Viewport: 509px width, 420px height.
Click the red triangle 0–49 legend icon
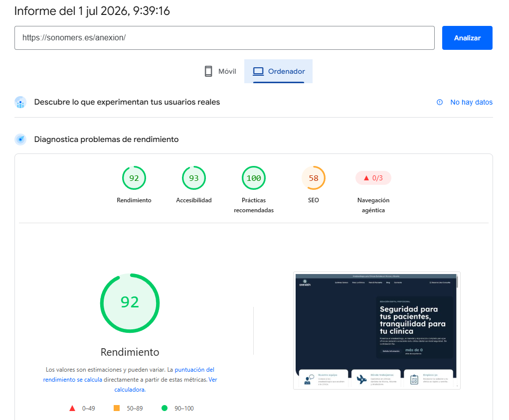pos(72,409)
